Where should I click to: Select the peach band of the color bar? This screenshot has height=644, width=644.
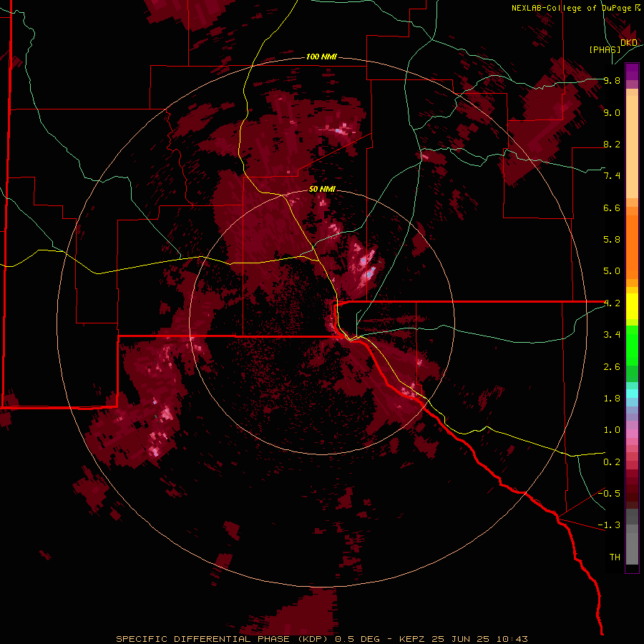tap(632, 147)
